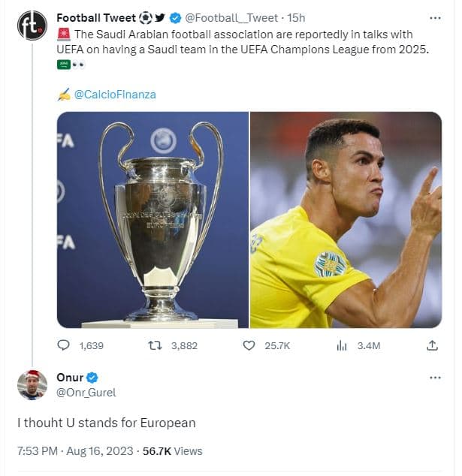The image size is (462, 476).
Task: Open the view analytics bar chart icon
Action: (x=342, y=345)
